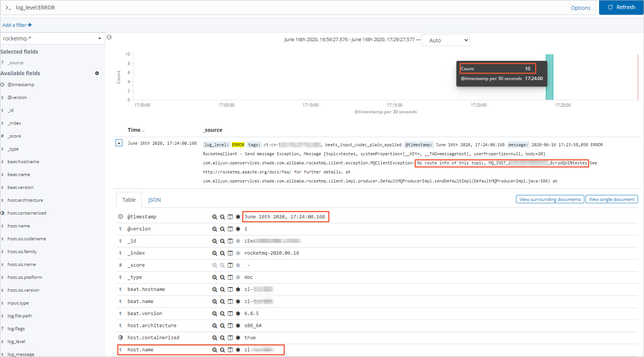The width and height of the screenshot is (644, 357).
Task: Filter for beat.hostname field present
Action: 238,289
